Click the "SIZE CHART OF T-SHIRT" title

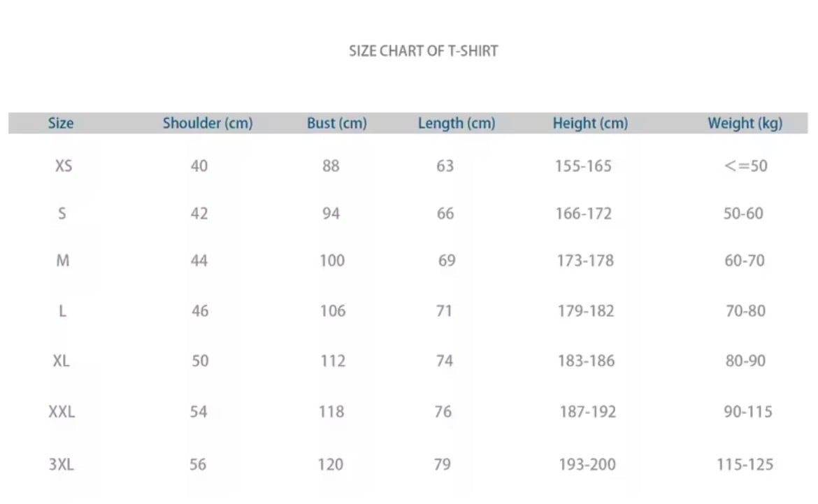pyautogui.click(x=423, y=51)
